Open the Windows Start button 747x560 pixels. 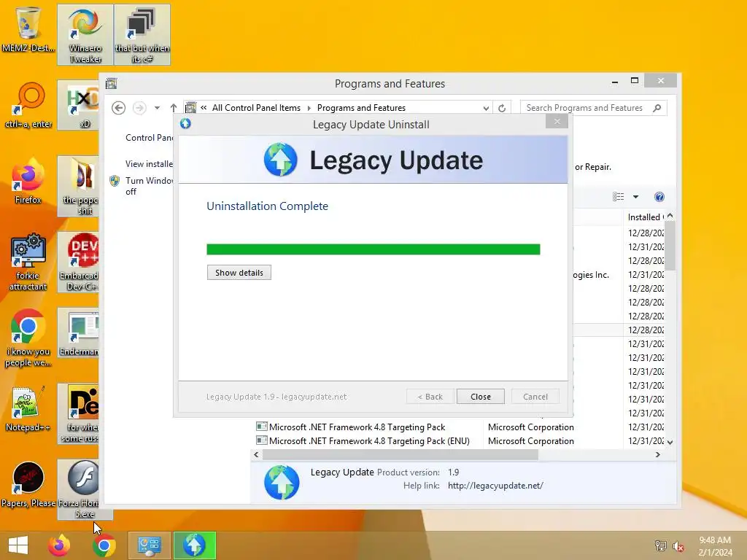(18, 545)
